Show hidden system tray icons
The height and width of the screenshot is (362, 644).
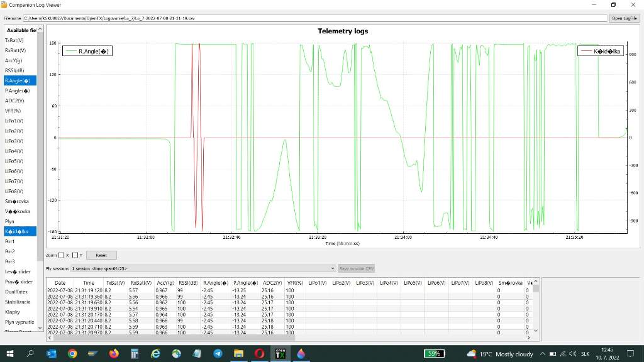pyautogui.click(x=542, y=354)
